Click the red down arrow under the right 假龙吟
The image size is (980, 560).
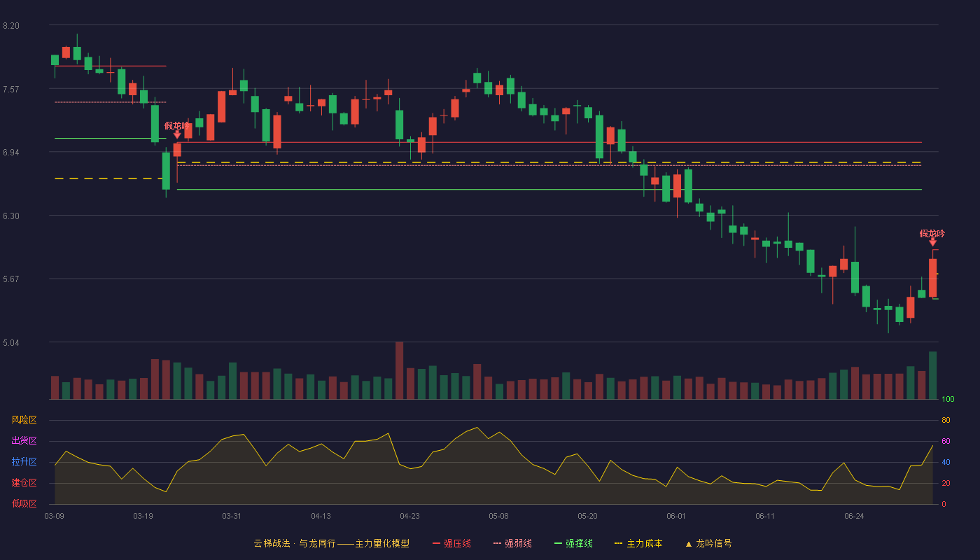(x=932, y=242)
